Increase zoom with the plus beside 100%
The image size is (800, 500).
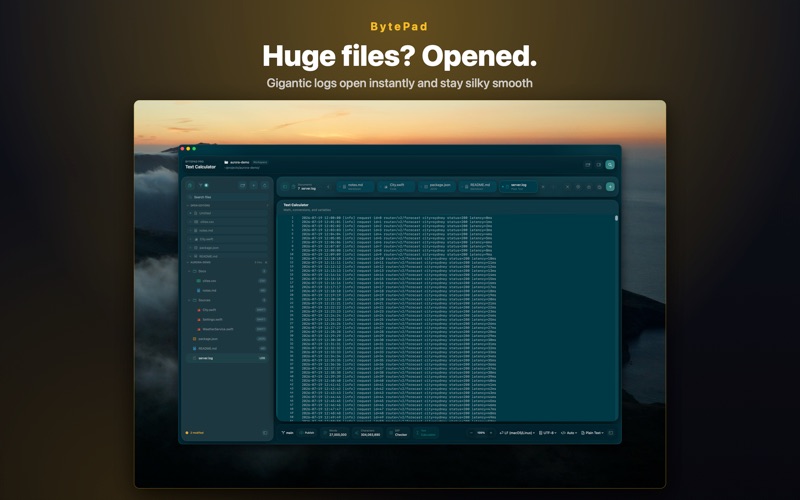(x=491, y=433)
